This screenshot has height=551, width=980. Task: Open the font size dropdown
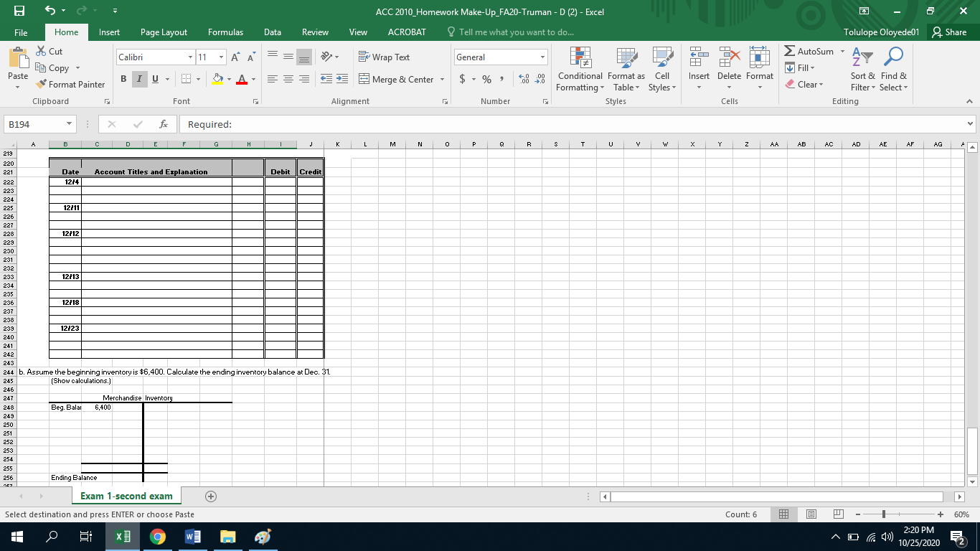coord(222,57)
